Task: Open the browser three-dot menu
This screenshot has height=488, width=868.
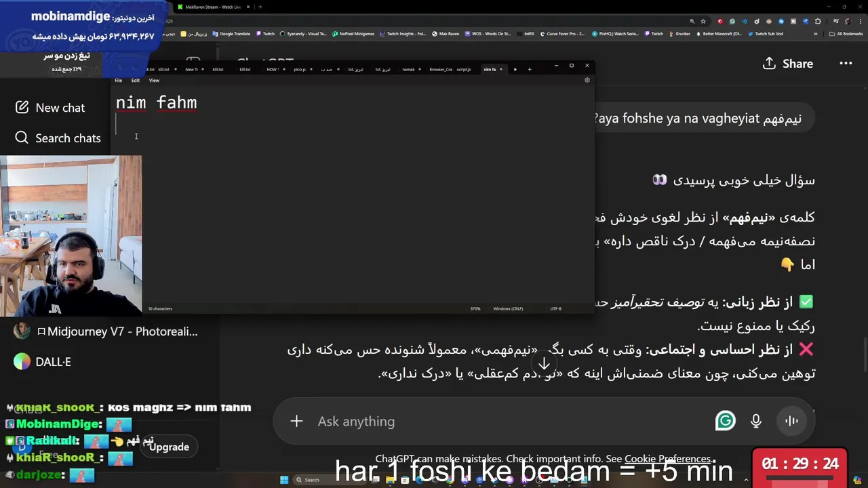Action: [x=861, y=21]
